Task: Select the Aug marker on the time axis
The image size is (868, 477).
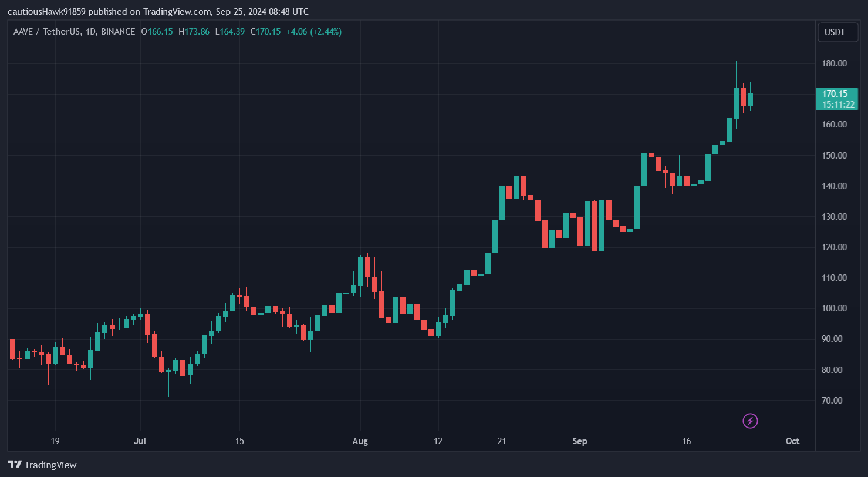Action: pyautogui.click(x=360, y=441)
